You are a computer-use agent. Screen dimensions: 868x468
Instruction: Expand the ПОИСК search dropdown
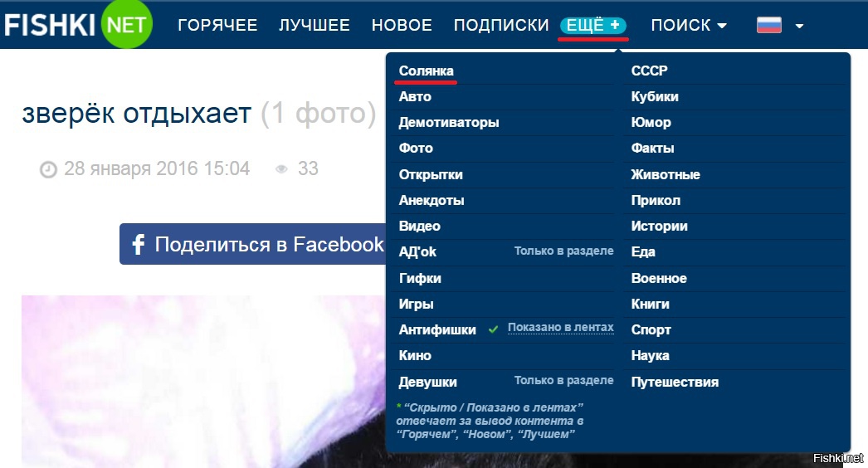(689, 26)
